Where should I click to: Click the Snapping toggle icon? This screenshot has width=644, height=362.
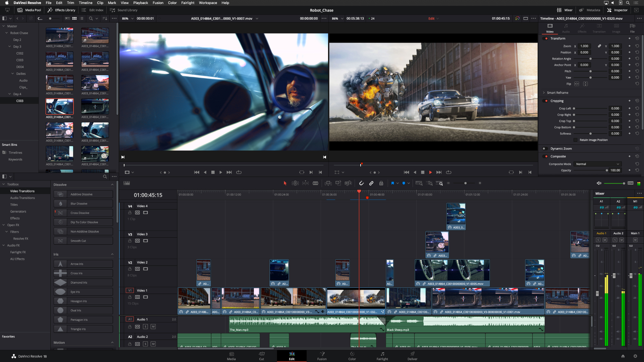pyautogui.click(x=362, y=183)
